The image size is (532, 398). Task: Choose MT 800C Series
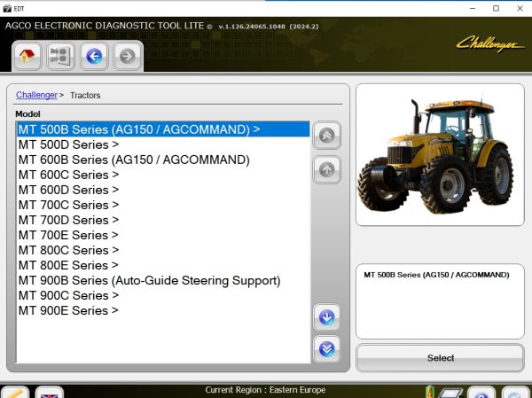(163, 250)
